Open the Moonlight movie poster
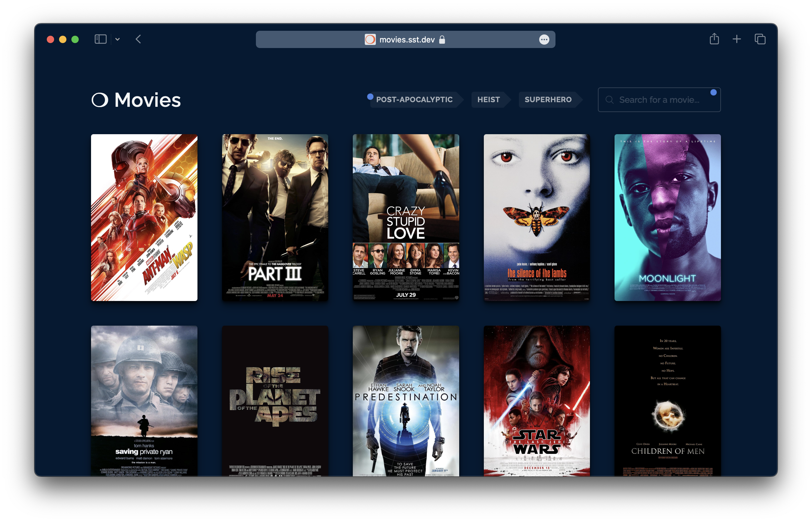Image resolution: width=812 pixels, height=522 pixels. 667,217
